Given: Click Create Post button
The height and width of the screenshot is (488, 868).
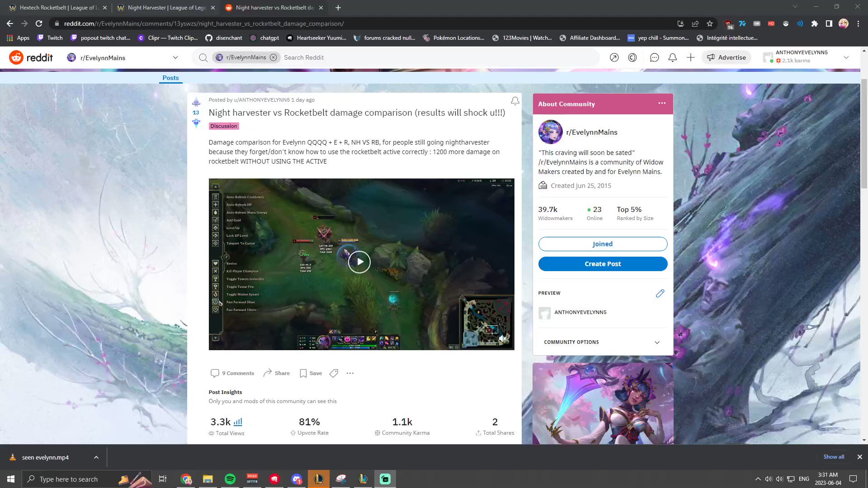Looking at the screenshot, I should 603,264.
